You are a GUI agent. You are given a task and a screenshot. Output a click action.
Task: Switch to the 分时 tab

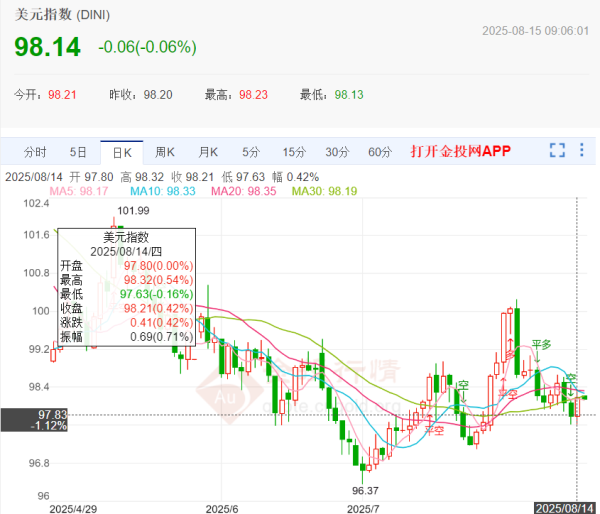coord(35,152)
